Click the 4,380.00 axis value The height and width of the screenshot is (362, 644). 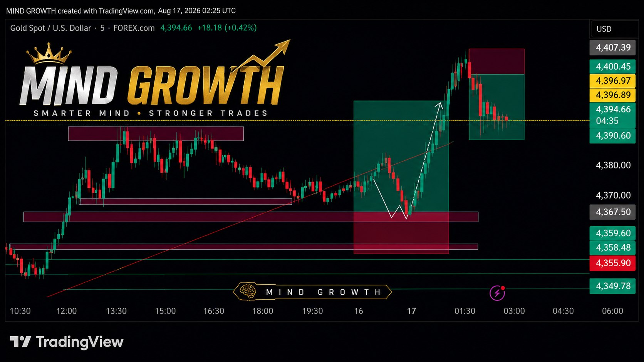(x=613, y=165)
